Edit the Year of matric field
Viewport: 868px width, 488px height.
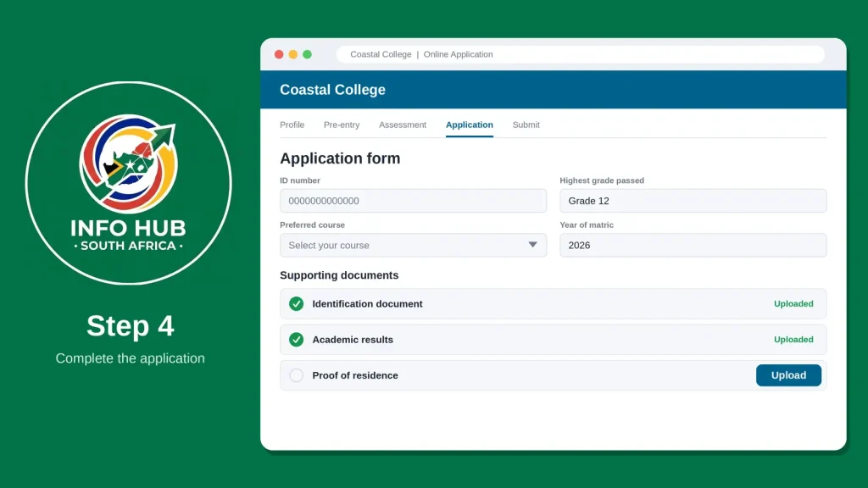(x=693, y=245)
